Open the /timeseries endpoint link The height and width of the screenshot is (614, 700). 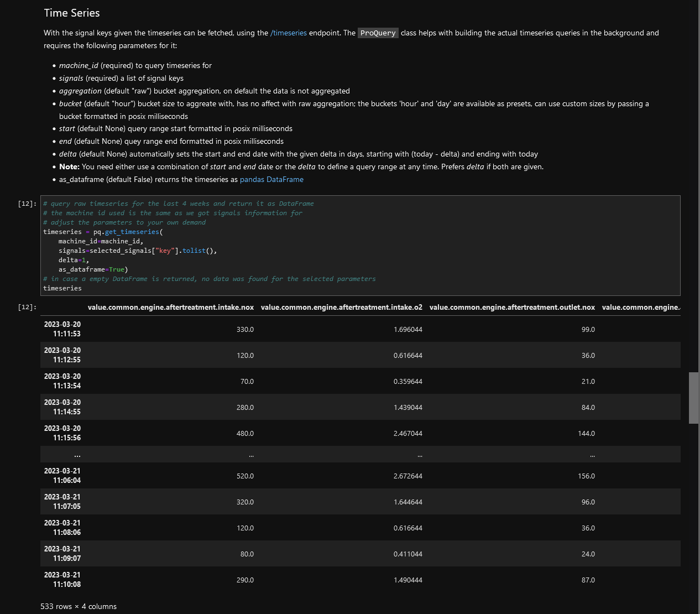click(288, 33)
